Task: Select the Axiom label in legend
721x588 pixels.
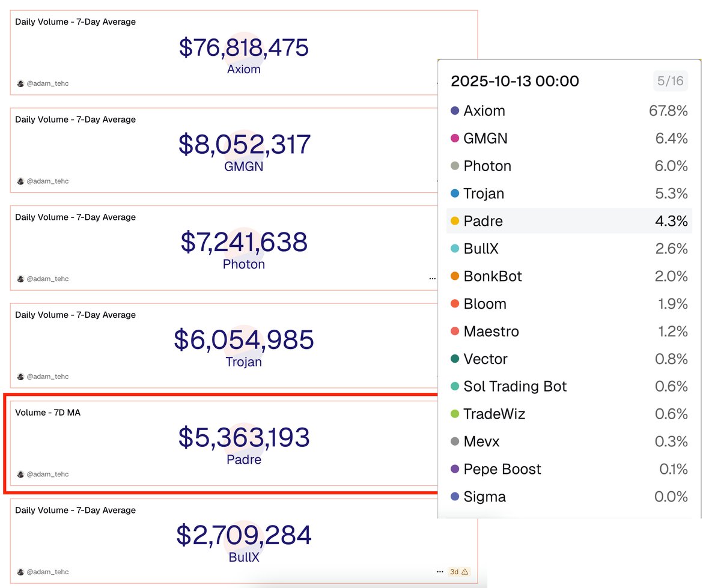Action: (x=484, y=111)
